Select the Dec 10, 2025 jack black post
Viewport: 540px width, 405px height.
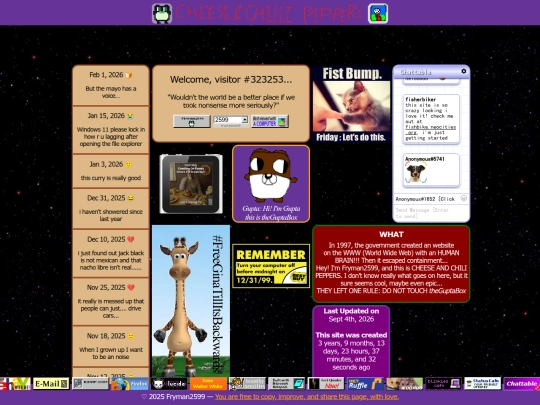(111, 253)
